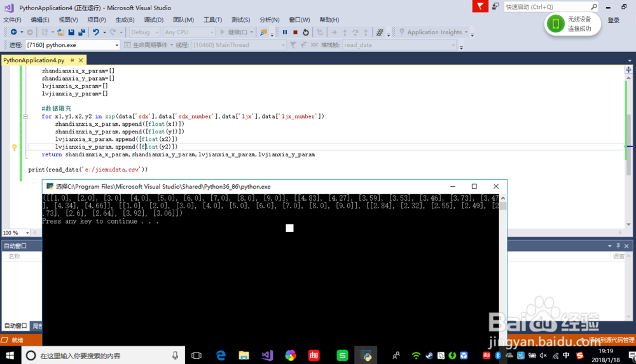Click the Sign in (登录) link
The height and width of the screenshot is (364, 636).
[x=613, y=20]
